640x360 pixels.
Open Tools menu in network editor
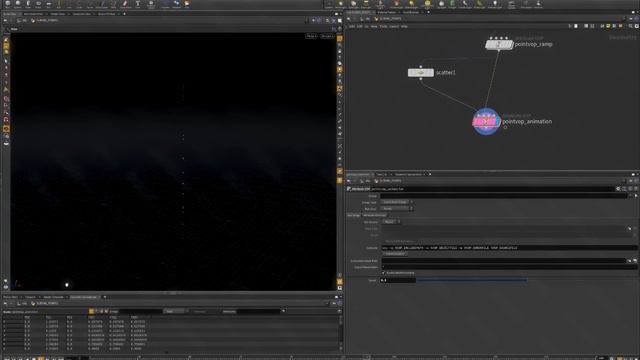(x=383, y=26)
